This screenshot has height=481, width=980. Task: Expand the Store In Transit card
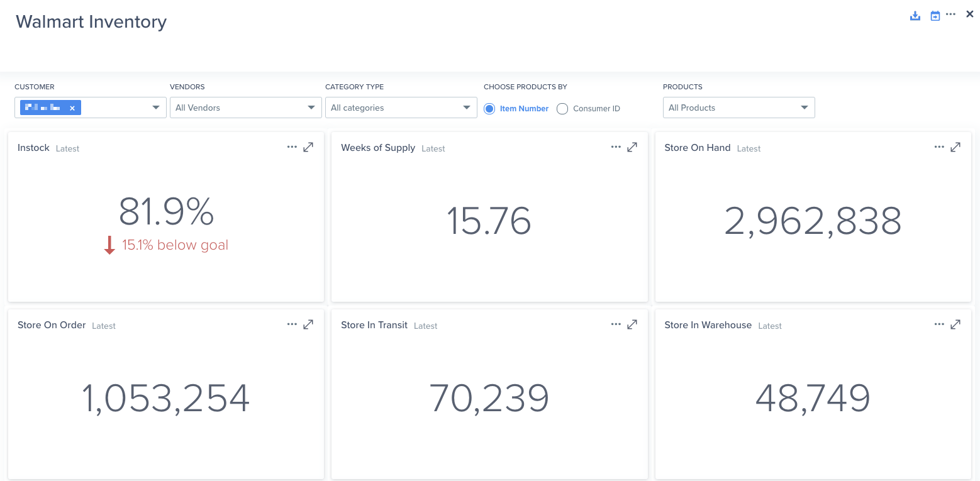(632, 324)
